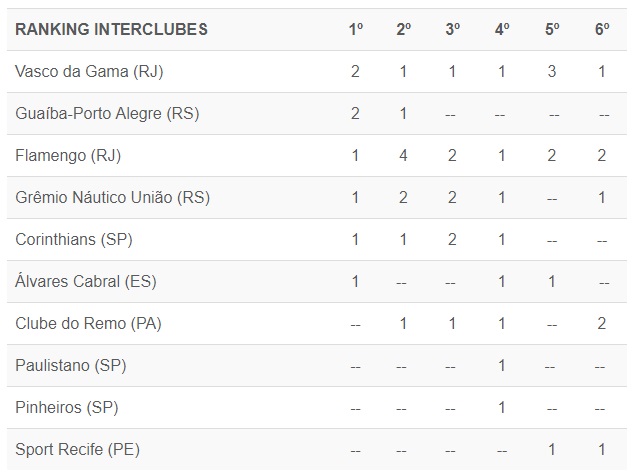
Task: Select the Flamengo (RJ) club name
Action: [69, 155]
